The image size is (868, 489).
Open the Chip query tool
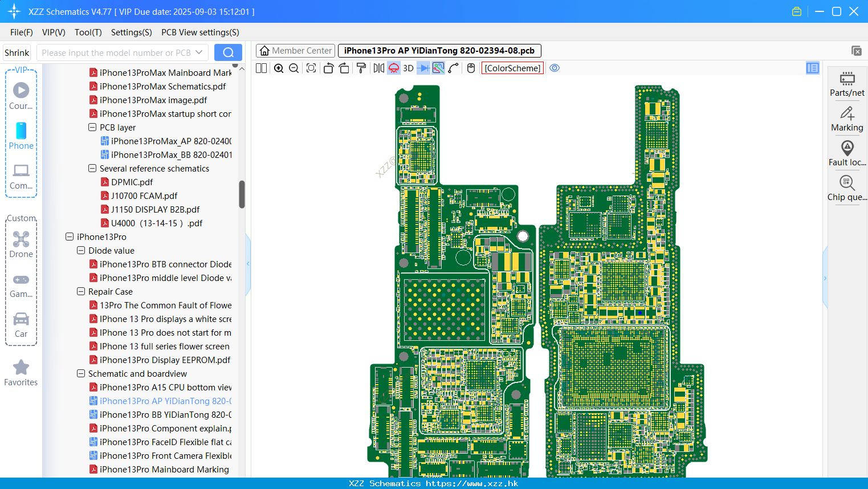847,189
